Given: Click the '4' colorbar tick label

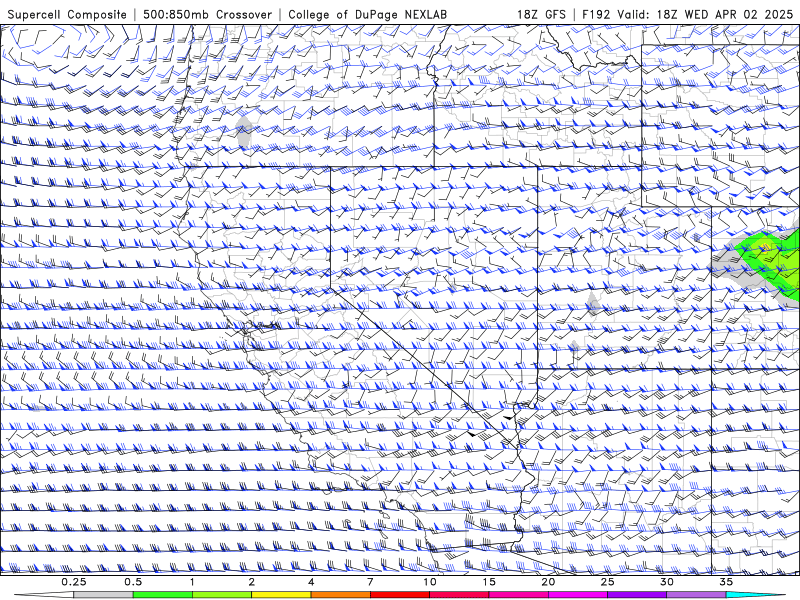Looking at the screenshot, I should pyautogui.click(x=311, y=582).
